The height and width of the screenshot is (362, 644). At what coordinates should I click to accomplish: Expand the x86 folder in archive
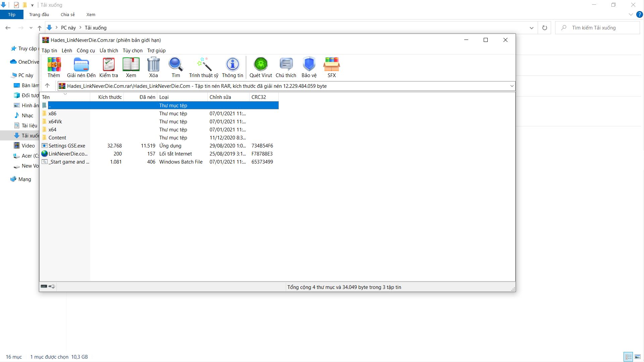coord(52,113)
